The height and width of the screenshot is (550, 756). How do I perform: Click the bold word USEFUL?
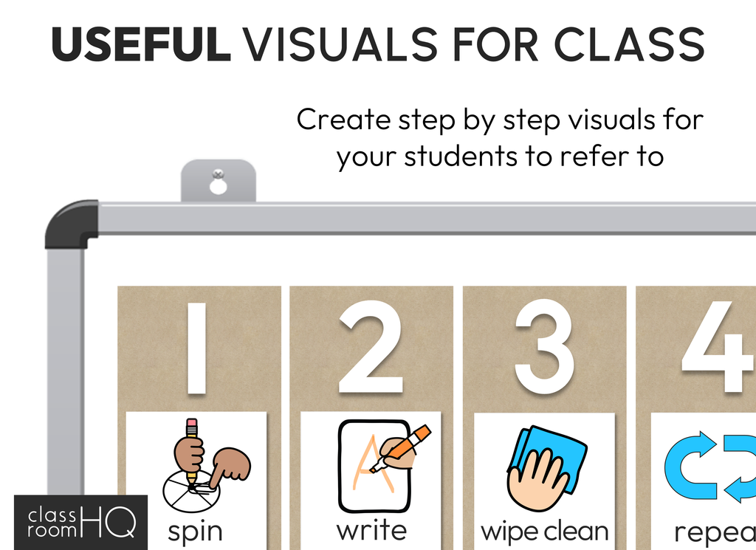tap(141, 44)
